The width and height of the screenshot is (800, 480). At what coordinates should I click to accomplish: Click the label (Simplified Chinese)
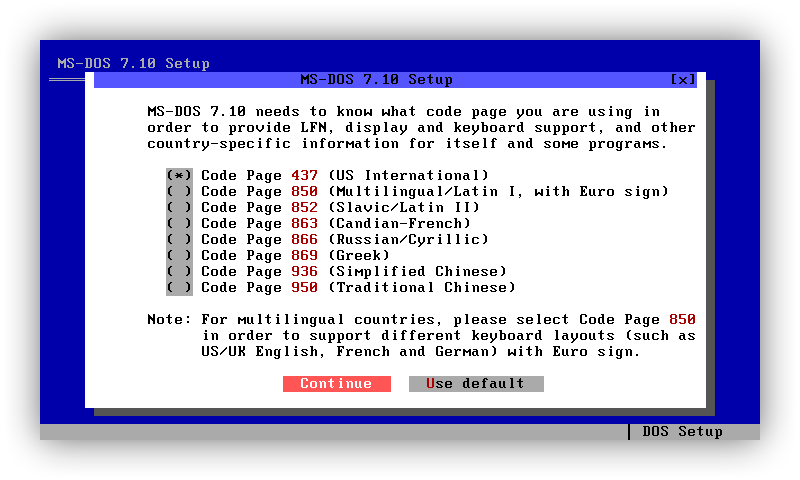[x=417, y=271]
